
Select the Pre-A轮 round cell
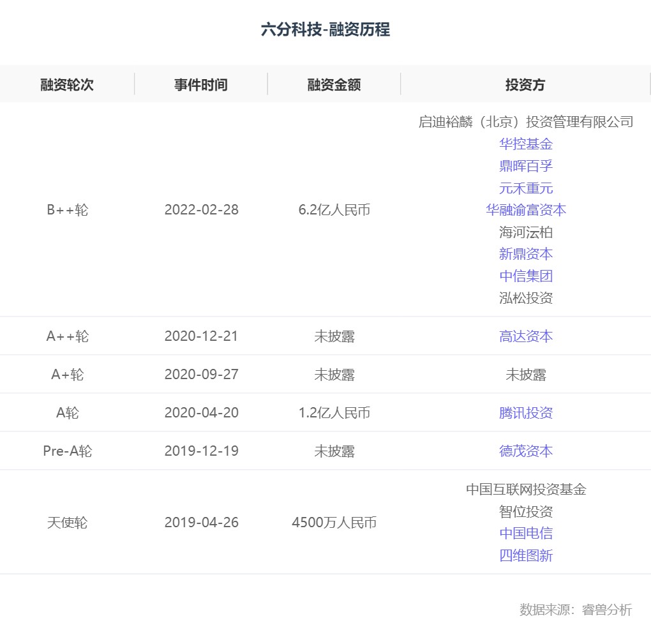67,451
